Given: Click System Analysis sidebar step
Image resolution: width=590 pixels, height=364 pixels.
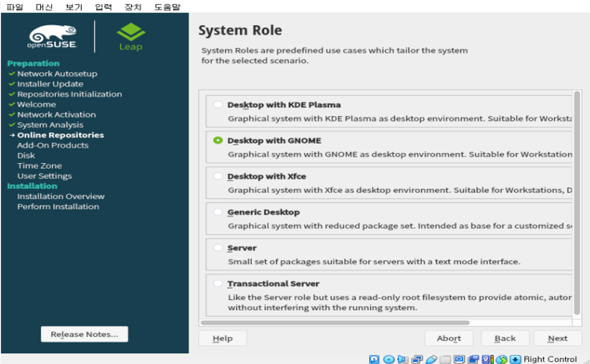Looking at the screenshot, I should [x=50, y=125].
